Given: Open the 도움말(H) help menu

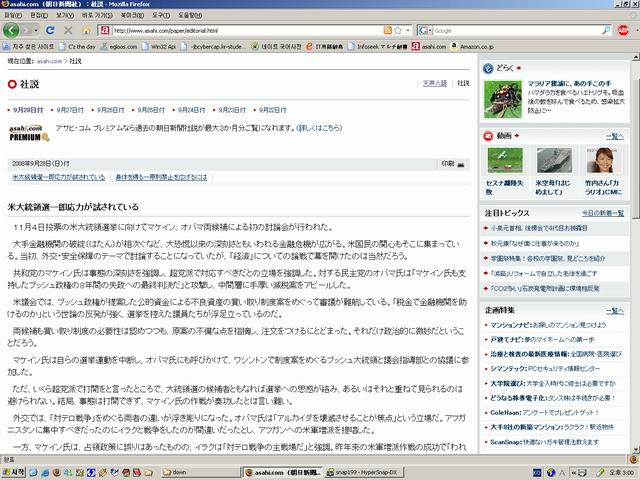Looking at the screenshot, I should point(190,15).
